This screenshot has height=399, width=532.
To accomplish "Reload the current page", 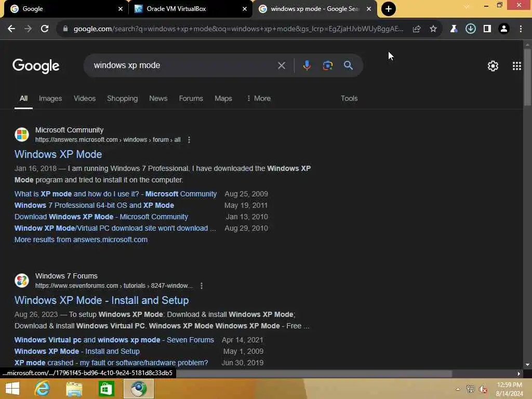I will tap(45, 29).
